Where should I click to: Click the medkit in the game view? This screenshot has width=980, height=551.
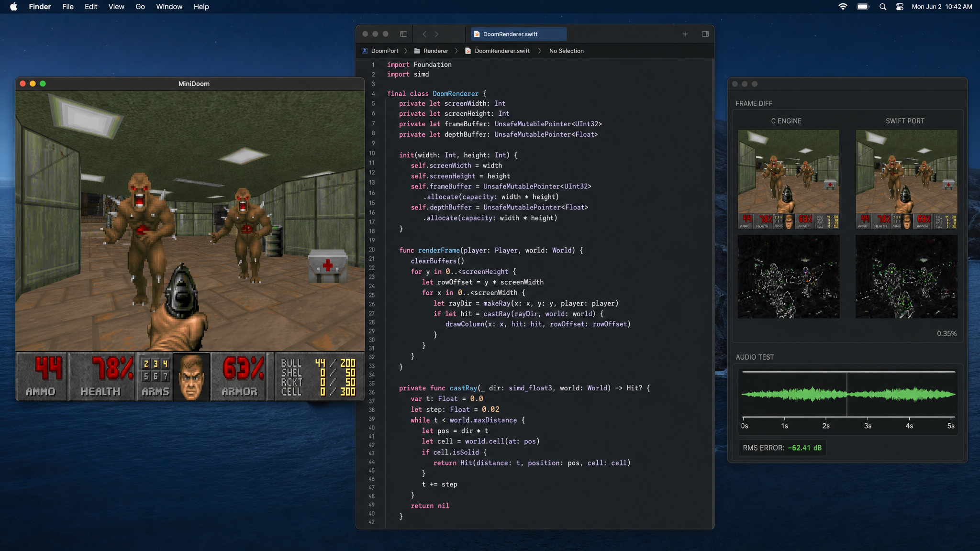pos(327,266)
